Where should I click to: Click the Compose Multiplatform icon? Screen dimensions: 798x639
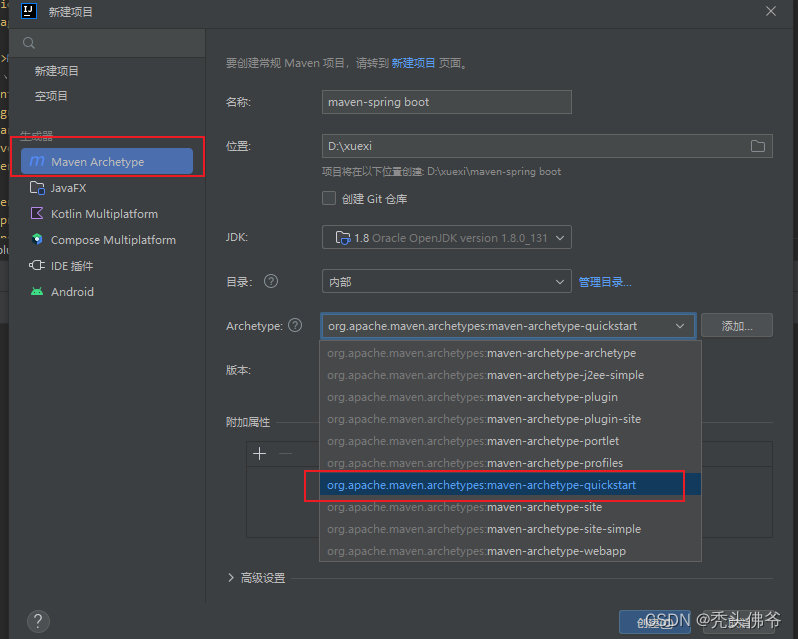37,239
